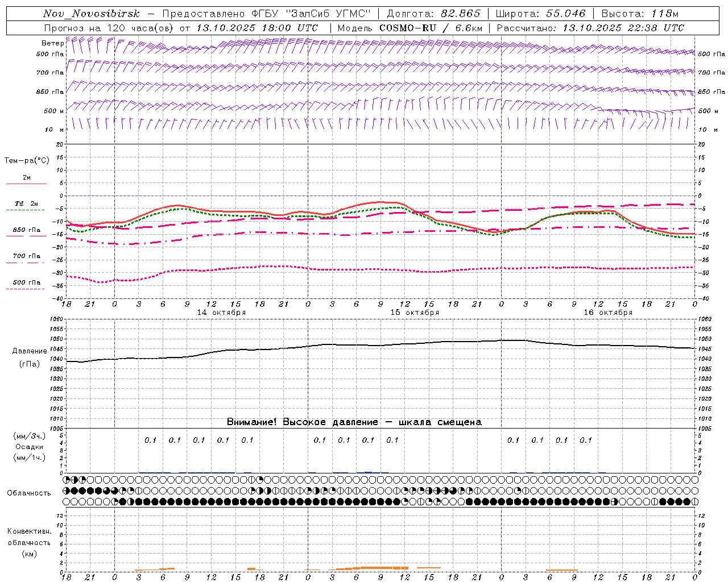Click the 15 октября date label
The image size is (728, 582).
click(x=415, y=313)
